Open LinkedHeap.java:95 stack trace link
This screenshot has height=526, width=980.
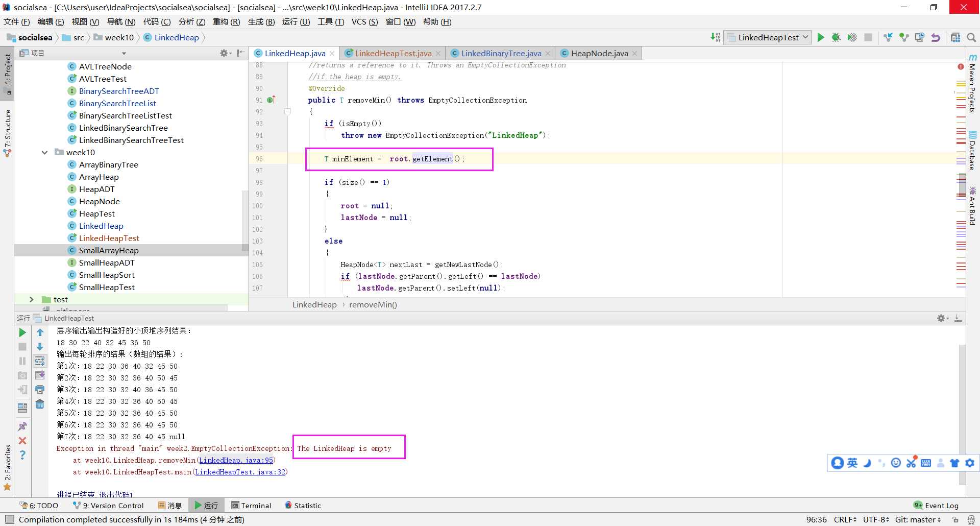pos(236,460)
